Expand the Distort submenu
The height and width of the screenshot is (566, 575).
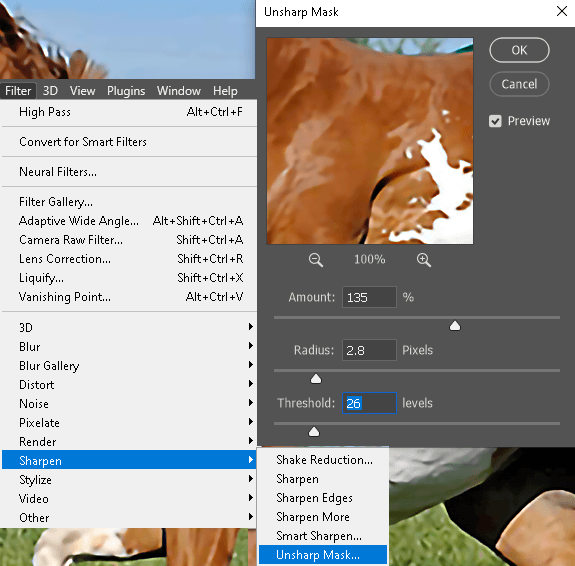click(x=129, y=384)
